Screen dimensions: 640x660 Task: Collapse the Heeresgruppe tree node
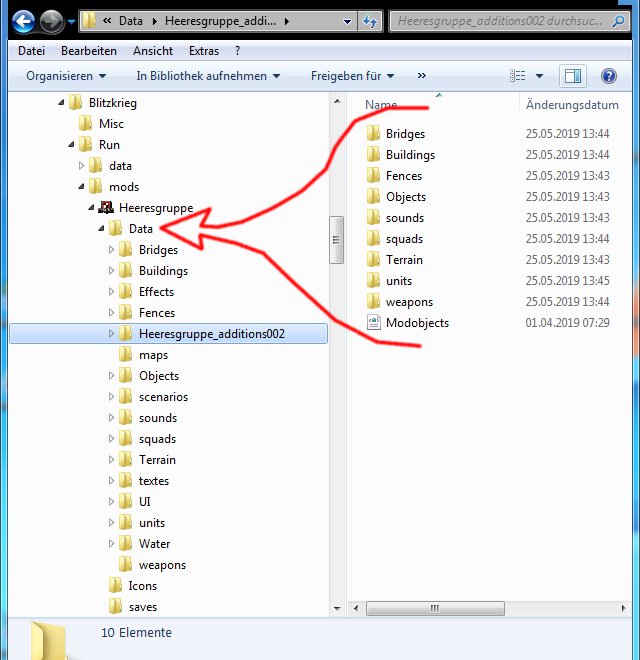pos(91,208)
